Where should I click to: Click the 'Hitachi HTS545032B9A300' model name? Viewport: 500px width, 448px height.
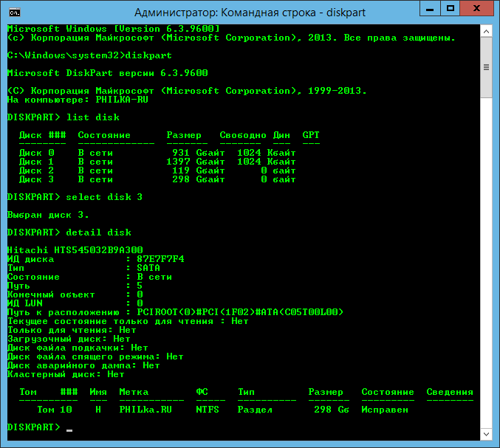pos(75,249)
